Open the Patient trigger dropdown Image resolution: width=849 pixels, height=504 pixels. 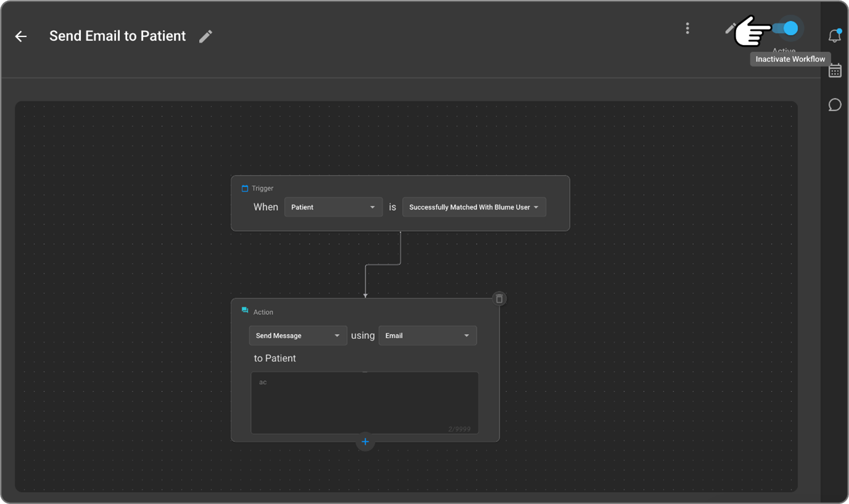333,207
